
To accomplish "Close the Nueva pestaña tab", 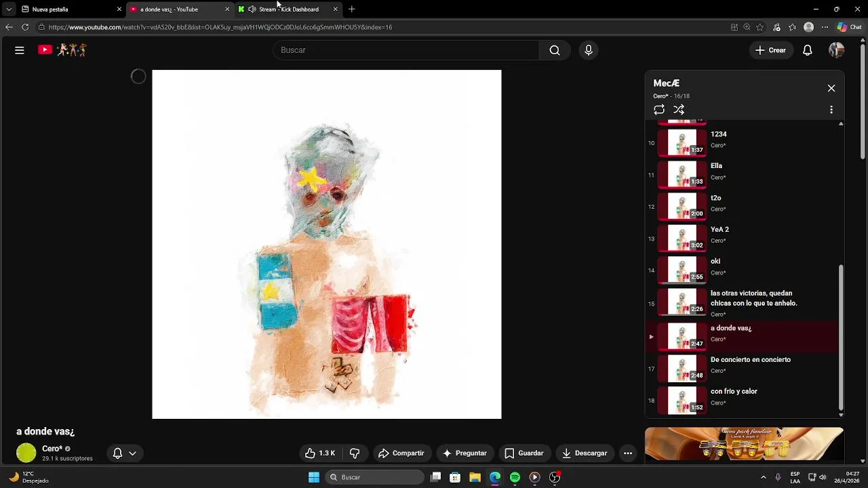I will point(119,9).
